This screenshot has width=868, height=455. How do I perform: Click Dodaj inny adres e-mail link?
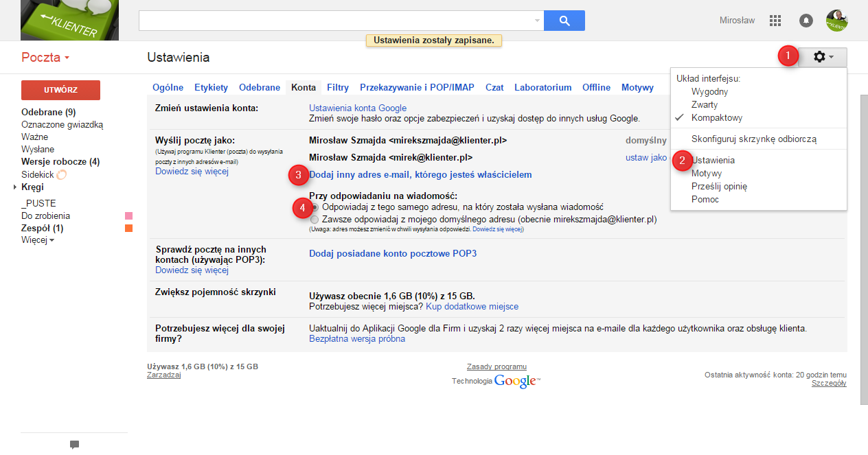coord(420,174)
